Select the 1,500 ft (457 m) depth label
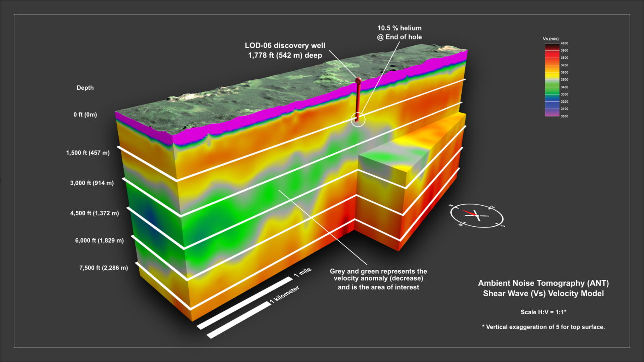The width and height of the screenshot is (644, 362). (x=88, y=153)
